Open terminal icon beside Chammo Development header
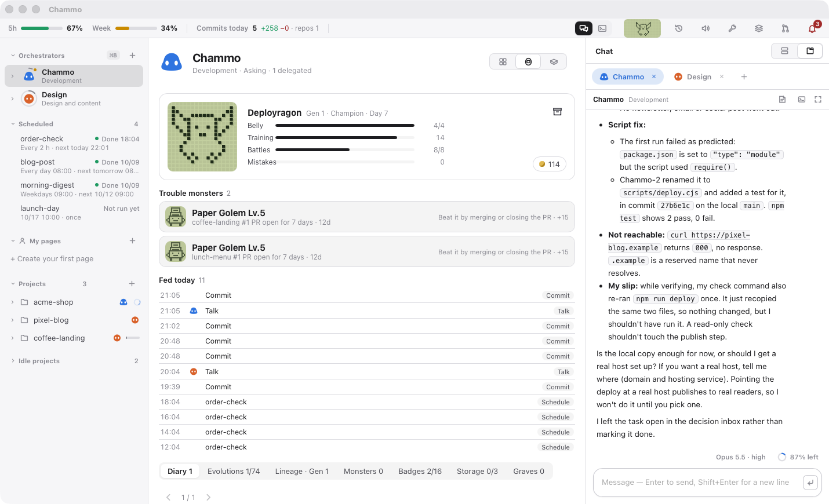Viewport: 829px width, 504px height. coord(802,100)
